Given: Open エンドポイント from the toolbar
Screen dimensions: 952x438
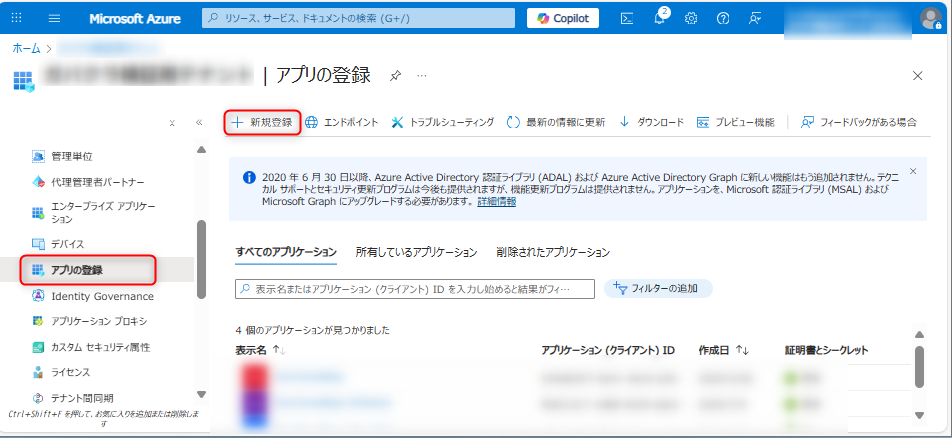Looking at the screenshot, I should [342, 122].
